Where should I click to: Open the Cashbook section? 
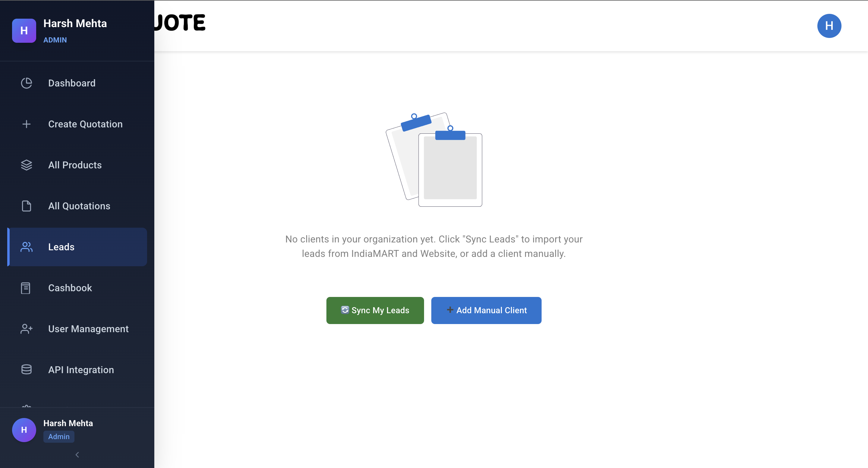70,288
